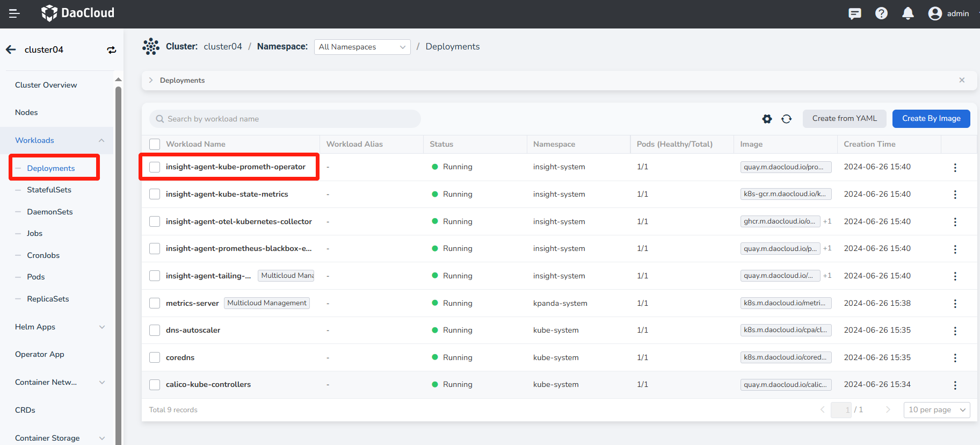Screen dimensions: 980x445
Task: Open the more actions menu for coredns
Action: (x=955, y=358)
